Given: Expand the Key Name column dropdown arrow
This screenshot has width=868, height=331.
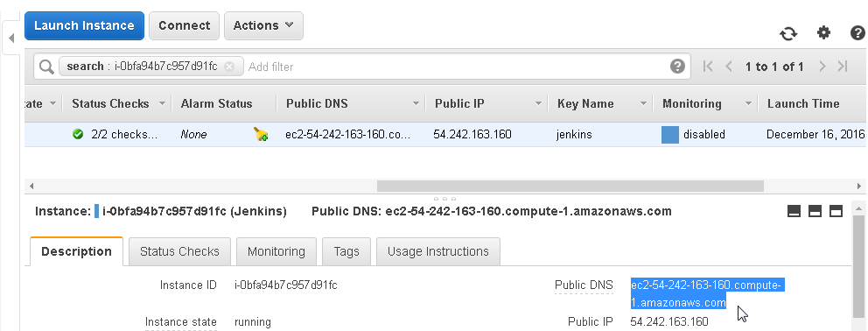Looking at the screenshot, I should pos(643,103).
